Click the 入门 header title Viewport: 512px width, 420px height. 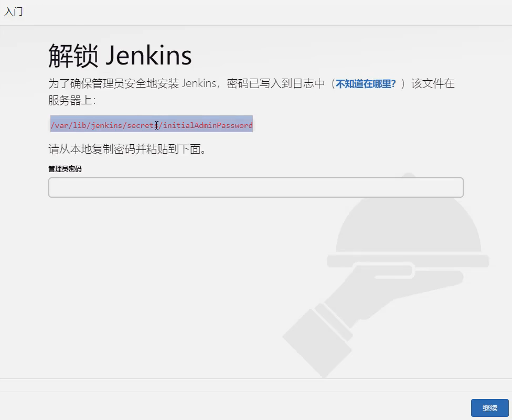pos(14,12)
